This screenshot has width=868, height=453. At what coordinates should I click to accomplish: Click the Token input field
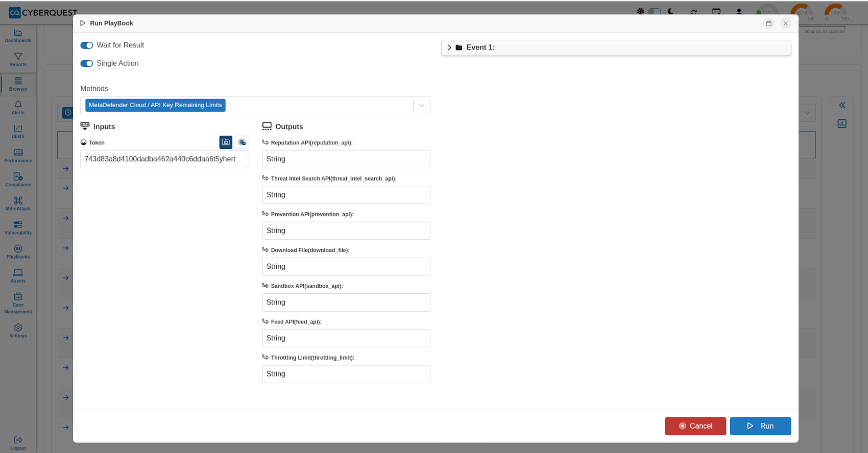(x=164, y=159)
